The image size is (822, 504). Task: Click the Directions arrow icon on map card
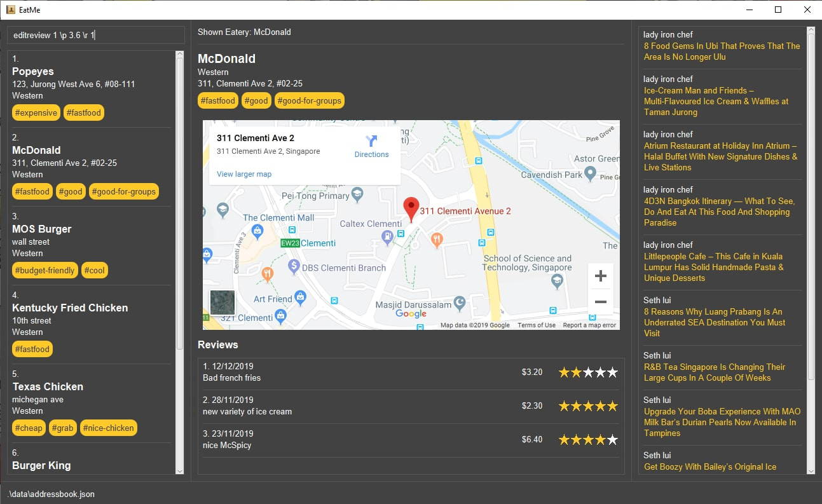(x=372, y=141)
